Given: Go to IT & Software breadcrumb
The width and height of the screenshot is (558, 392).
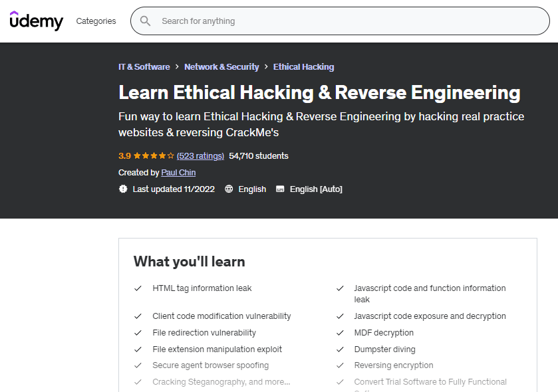Looking at the screenshot, I should pos(144,67).
